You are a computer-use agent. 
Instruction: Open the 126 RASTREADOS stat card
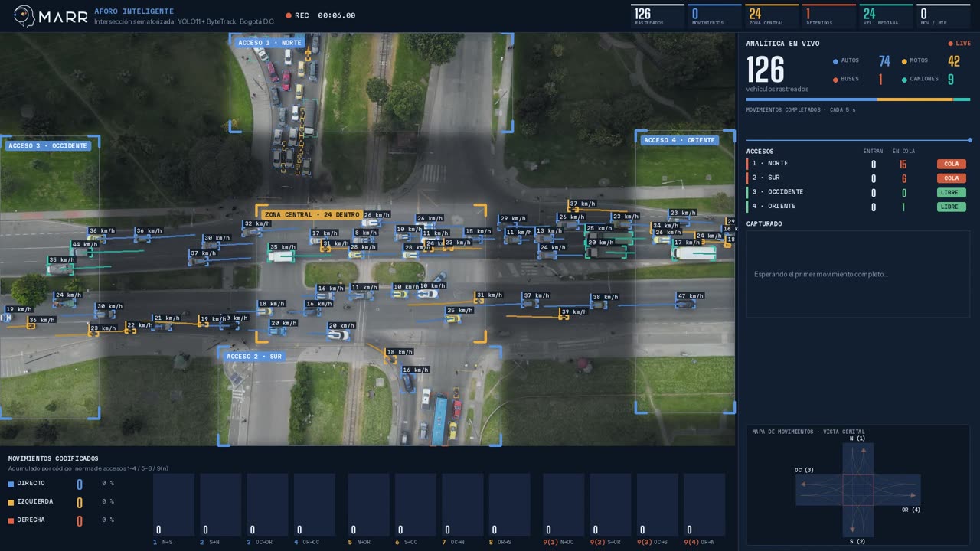coord(658,16)
